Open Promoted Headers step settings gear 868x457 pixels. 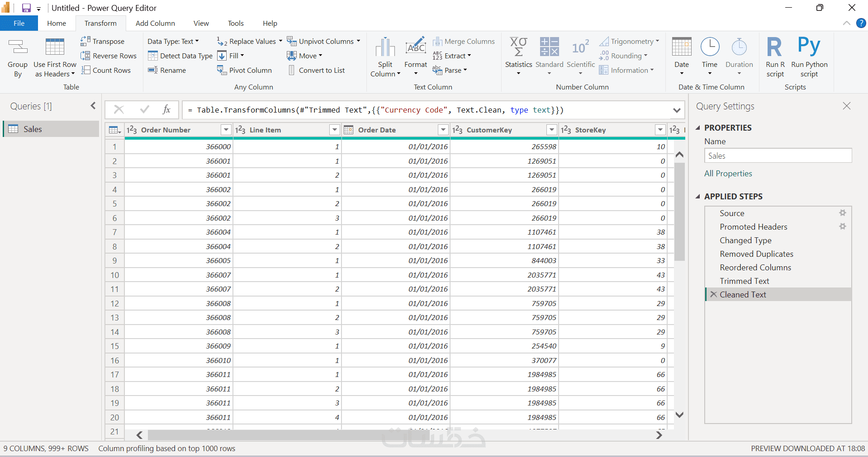coord(842,226)
